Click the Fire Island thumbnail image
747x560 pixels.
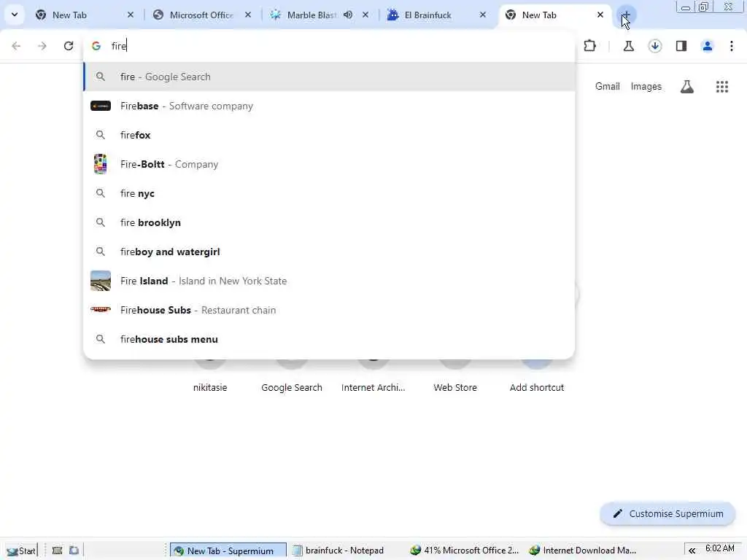101,281
